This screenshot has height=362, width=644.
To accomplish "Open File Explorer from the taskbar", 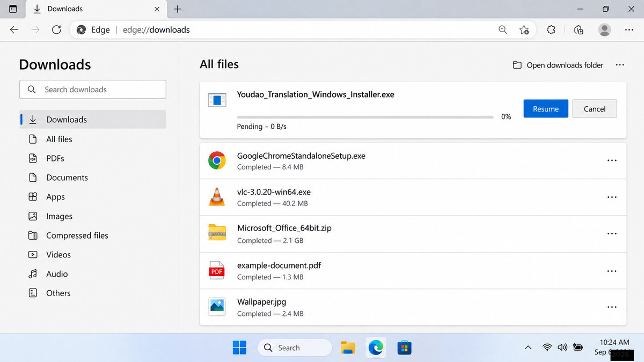I will [x=348, y=348].
